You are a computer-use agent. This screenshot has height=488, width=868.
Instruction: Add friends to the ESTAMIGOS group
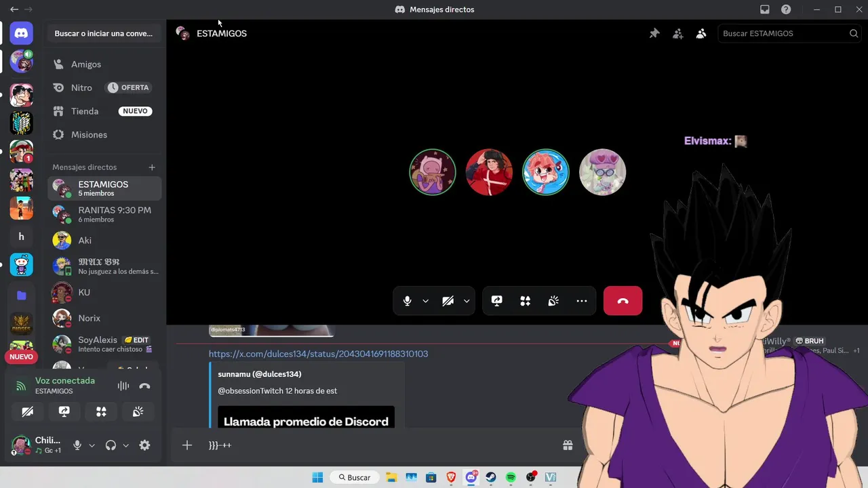point(677,33)
